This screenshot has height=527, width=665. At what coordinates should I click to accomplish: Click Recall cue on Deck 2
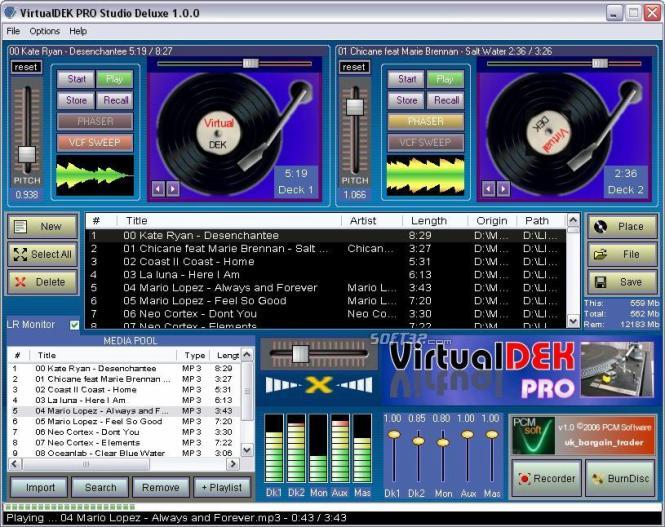click(446, 100)
